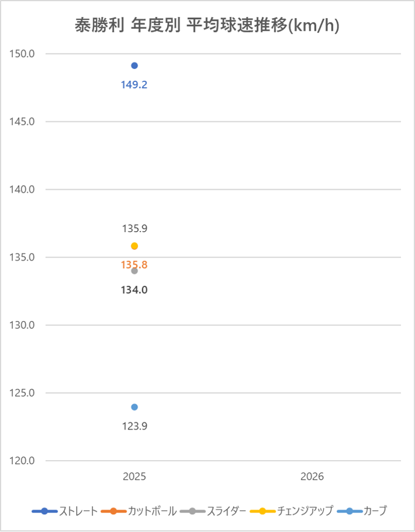Select the yellow チェンジアップ data marker
The image size is (415, 532).
(x=134, y=246)
